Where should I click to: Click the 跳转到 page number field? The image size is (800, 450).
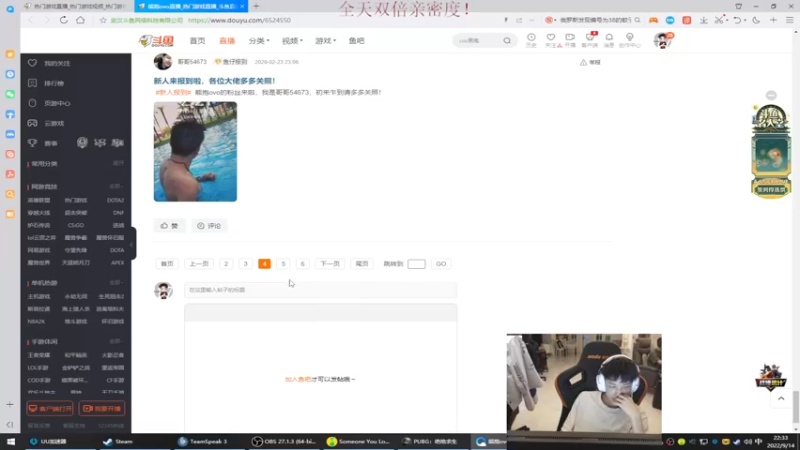coord(416,264)
